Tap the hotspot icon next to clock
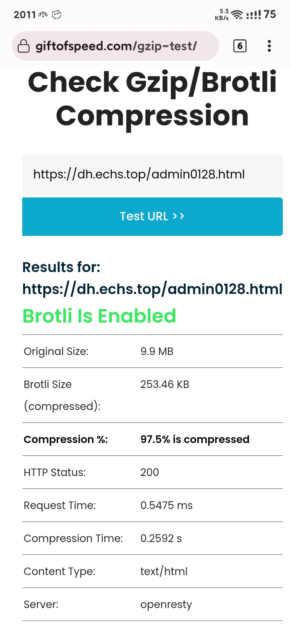 43,14
